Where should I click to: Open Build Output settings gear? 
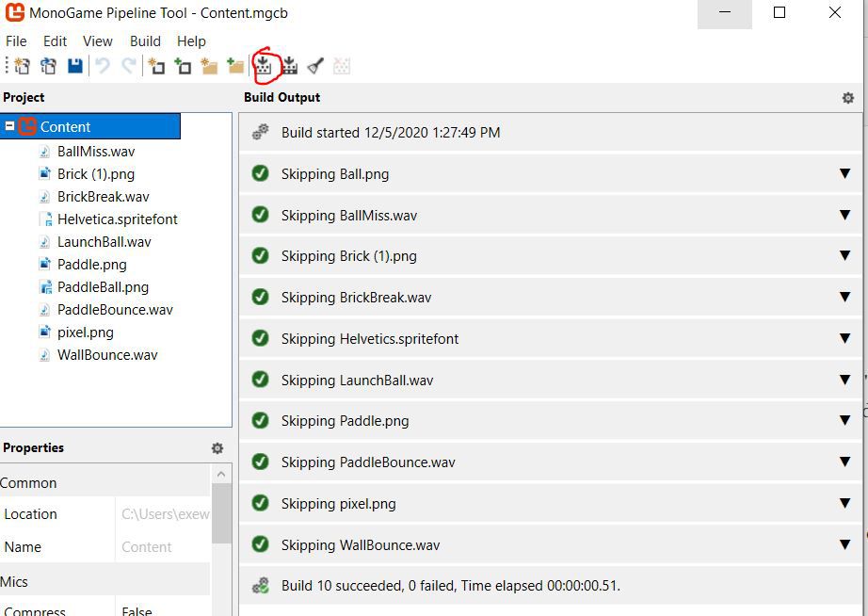(847, 98)
